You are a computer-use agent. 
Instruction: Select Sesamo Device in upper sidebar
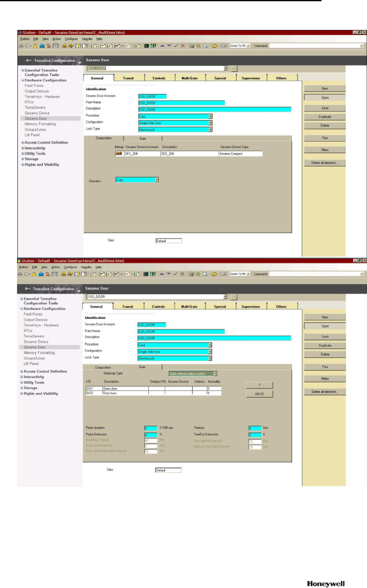pyautogui.click(x=37, y=113)
